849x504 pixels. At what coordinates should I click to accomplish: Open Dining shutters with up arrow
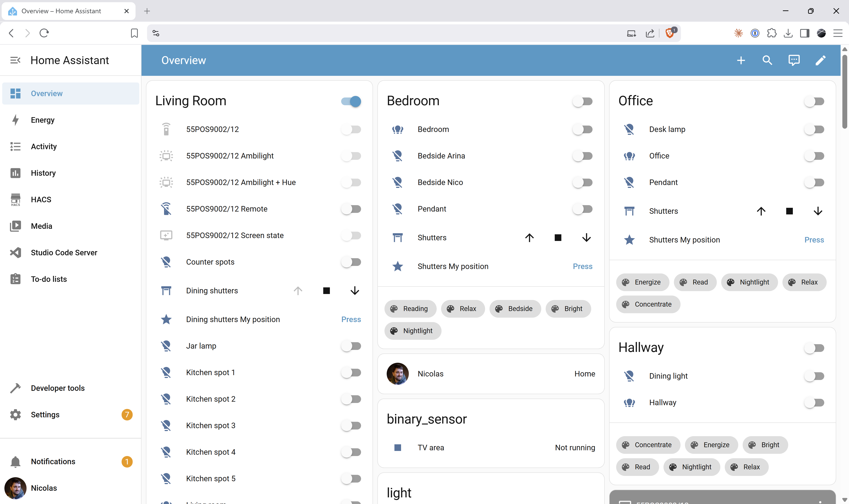click(x=298, y=291)
